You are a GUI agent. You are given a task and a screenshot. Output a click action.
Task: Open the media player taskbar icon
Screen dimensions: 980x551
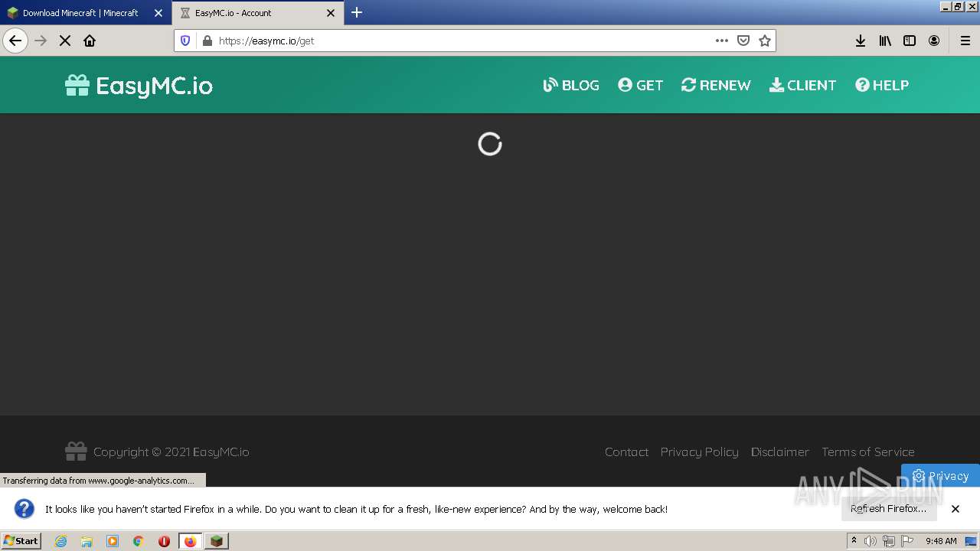(x=113, y=541)
